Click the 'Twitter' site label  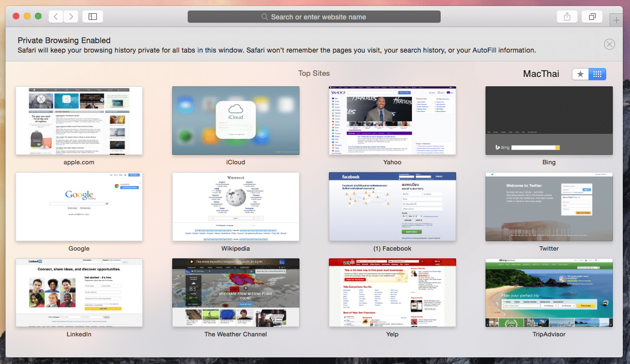(549, 248)
